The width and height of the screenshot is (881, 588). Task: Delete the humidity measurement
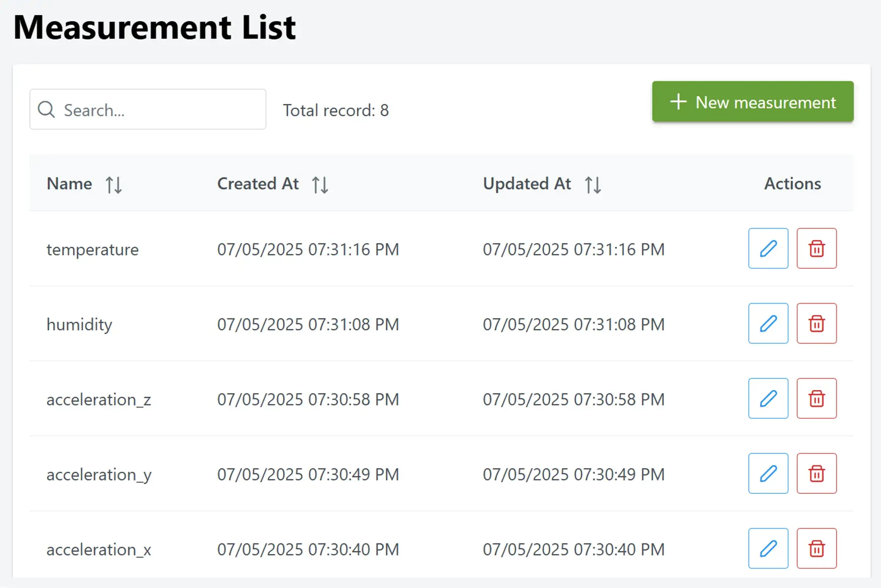pyautogui.click(x=816, y=324)
